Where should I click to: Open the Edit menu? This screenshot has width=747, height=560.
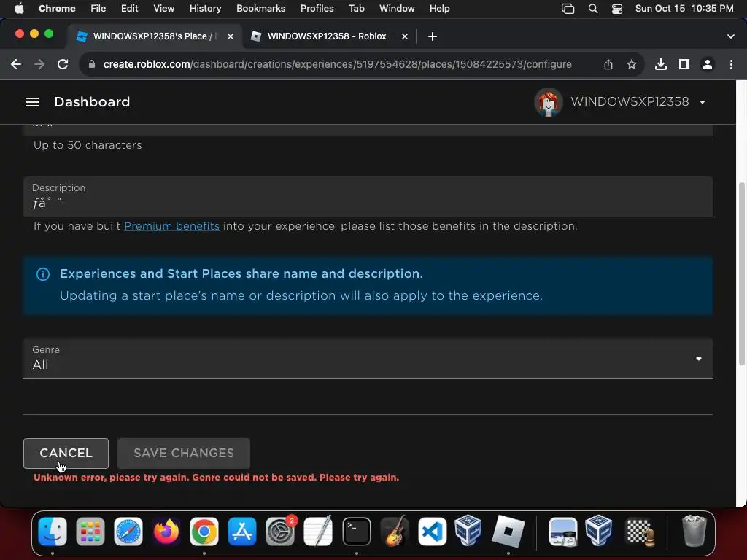click(129, 9)
